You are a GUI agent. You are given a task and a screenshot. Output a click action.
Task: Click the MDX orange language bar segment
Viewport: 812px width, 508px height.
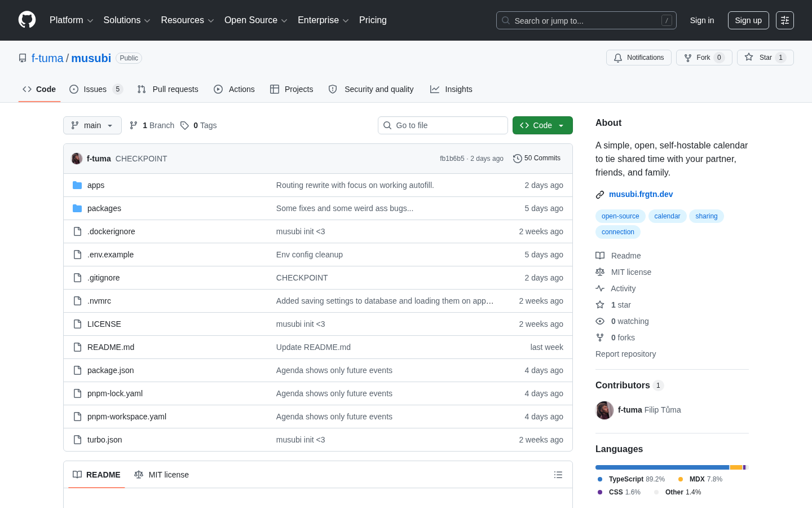tap(736, 467)
